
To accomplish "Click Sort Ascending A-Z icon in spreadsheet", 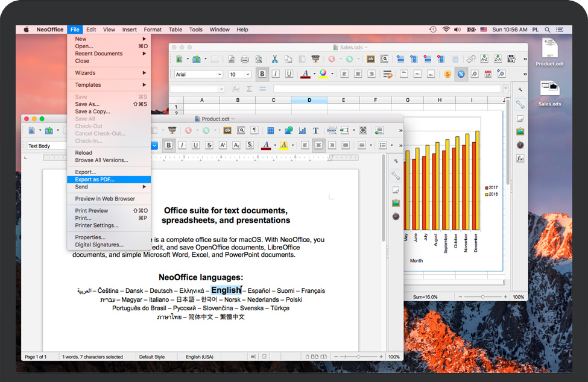I will (484, 59).
